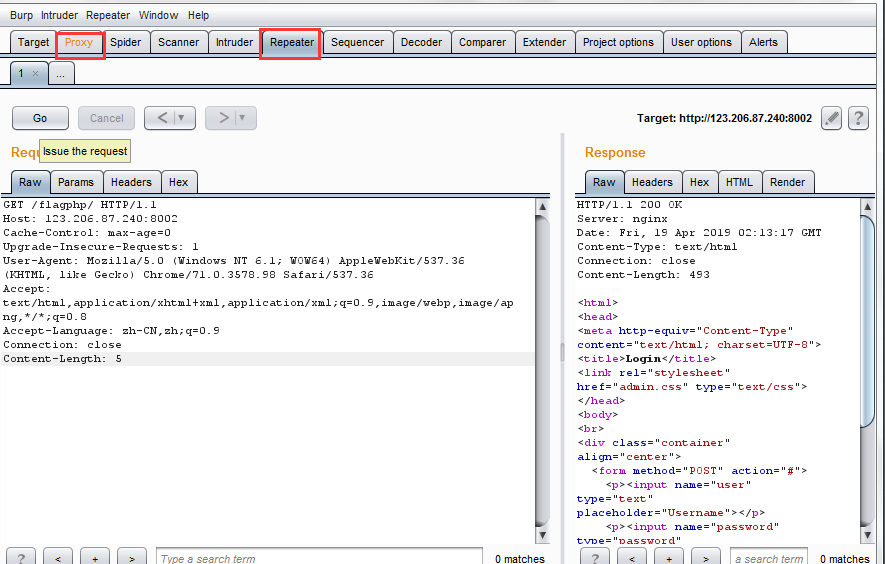
Task: Click next match button in request search
Action: click(132, 558)
